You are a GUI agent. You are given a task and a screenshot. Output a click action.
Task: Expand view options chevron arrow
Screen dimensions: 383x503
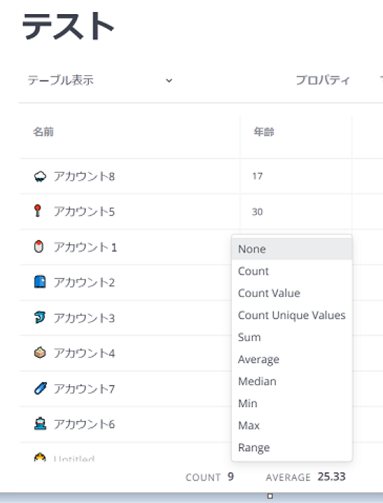(169, 81)
